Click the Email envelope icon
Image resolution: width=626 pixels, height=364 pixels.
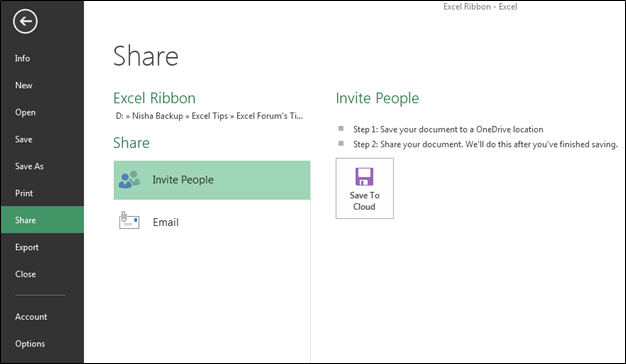pyautogui.click(x=129, y=220)
